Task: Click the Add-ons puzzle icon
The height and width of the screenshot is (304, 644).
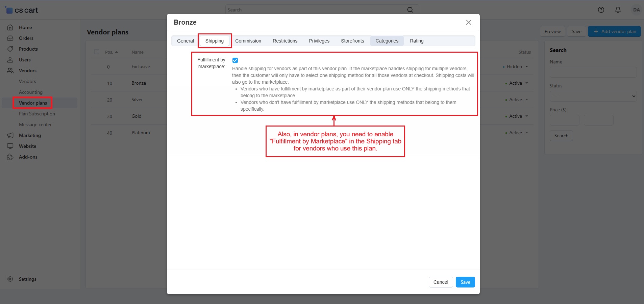Action: (10, 157)
